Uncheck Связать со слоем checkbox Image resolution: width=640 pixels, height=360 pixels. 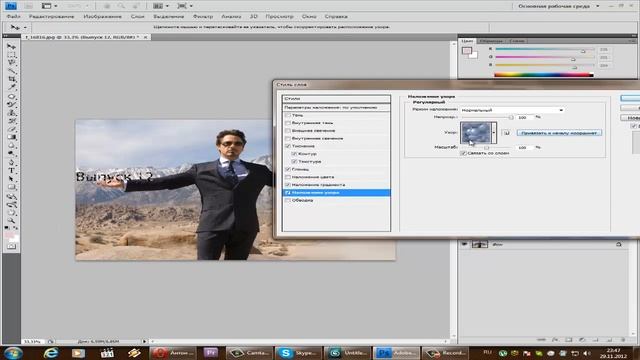pos(463,153)
